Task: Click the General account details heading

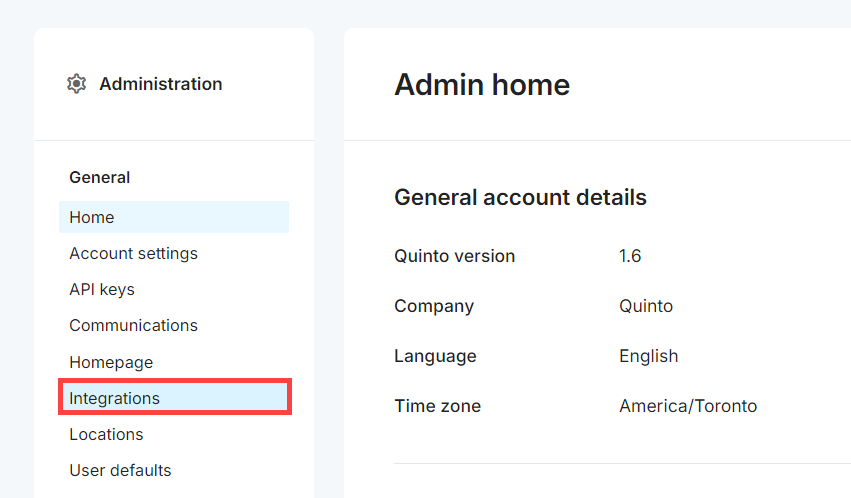Action: pyautogui.click(x=520, y=197)
